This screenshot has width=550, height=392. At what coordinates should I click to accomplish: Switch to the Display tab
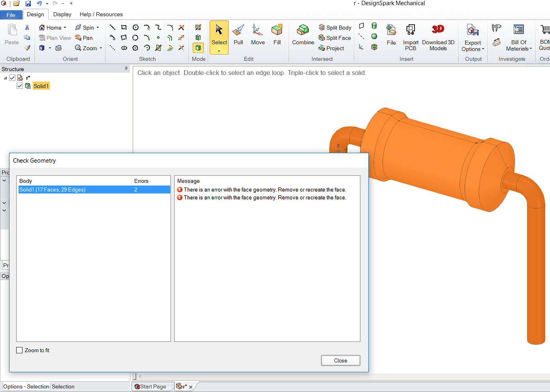62,14
